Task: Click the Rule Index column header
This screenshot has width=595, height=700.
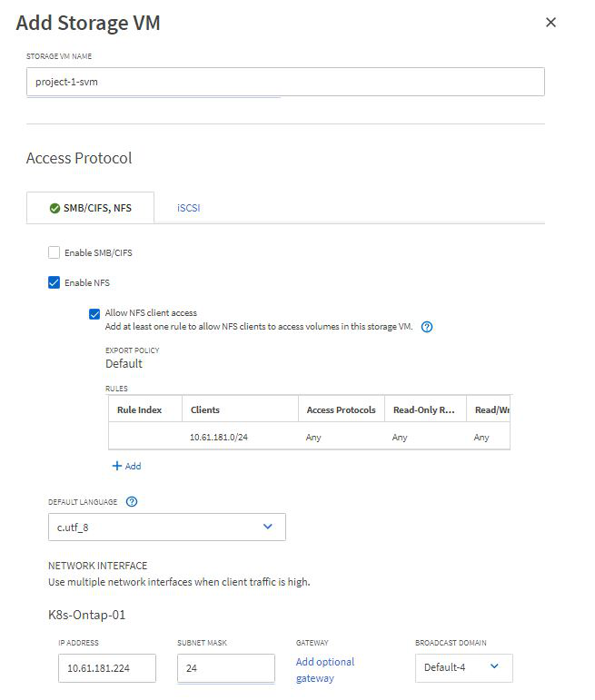Action: tap(140, 409)
